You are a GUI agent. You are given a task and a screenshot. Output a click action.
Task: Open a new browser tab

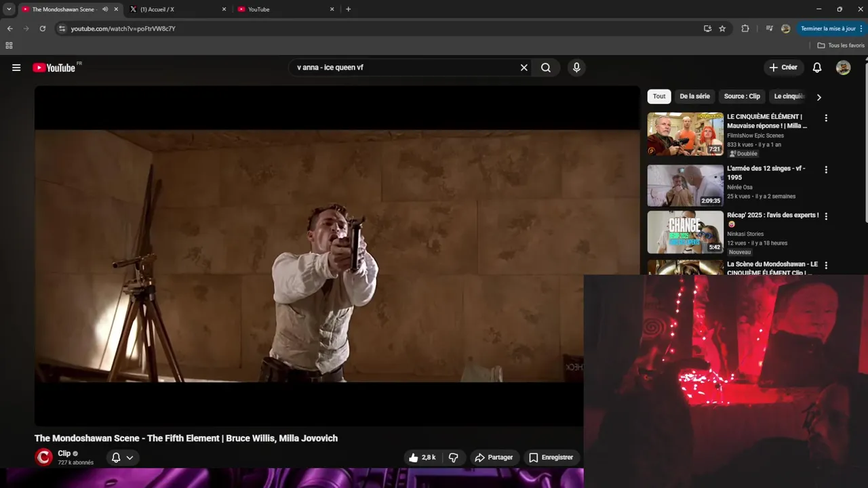click(349, 9)
